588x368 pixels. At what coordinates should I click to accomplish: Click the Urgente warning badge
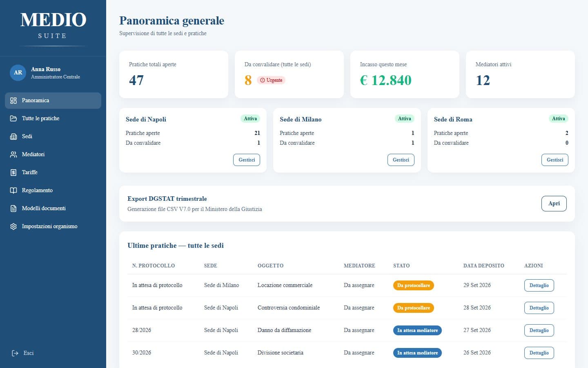pyautogui.click(x=271, y=80)
